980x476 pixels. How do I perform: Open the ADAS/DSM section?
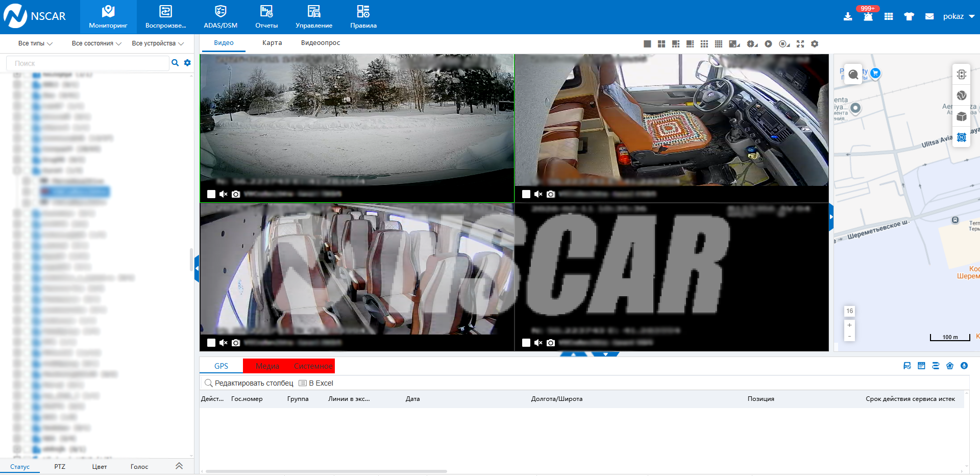tap(220, 17)
